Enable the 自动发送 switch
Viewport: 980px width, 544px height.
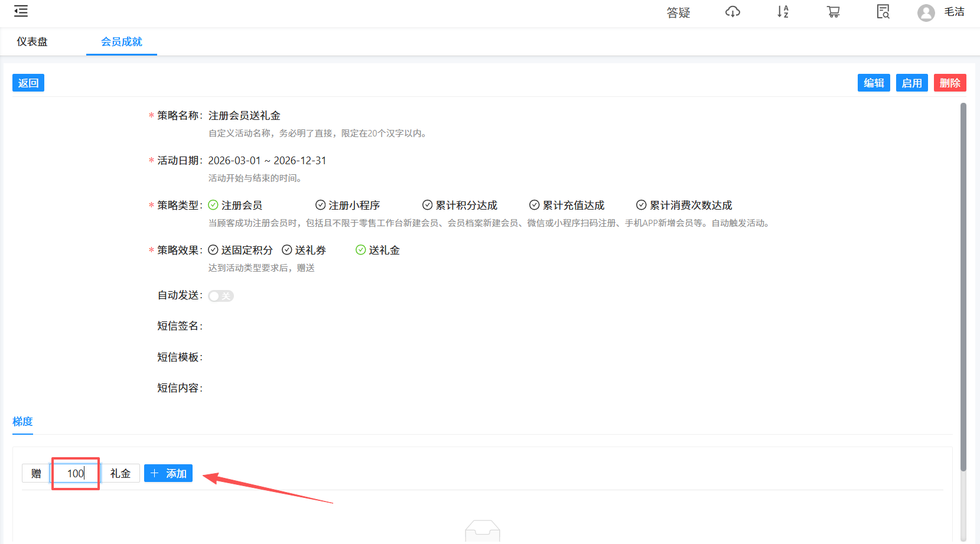click(x=220, y=295)
